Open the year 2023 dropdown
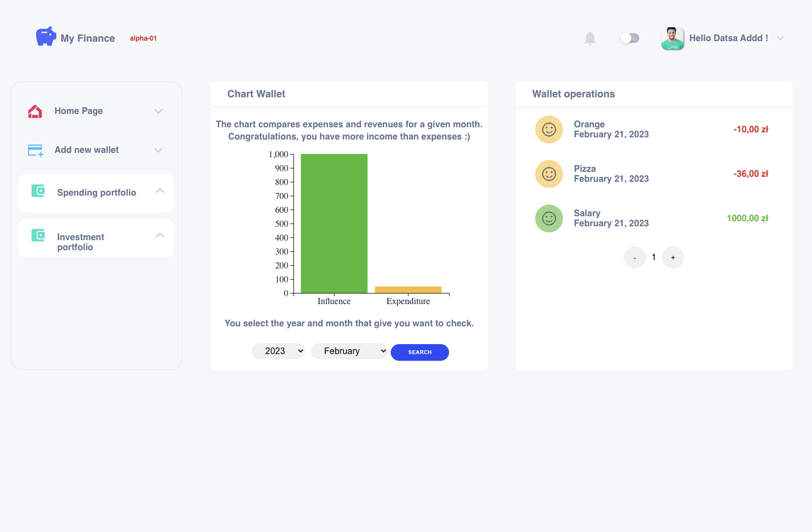The height and width of the screenshot is (532, 812). click(x=278, y=351)
